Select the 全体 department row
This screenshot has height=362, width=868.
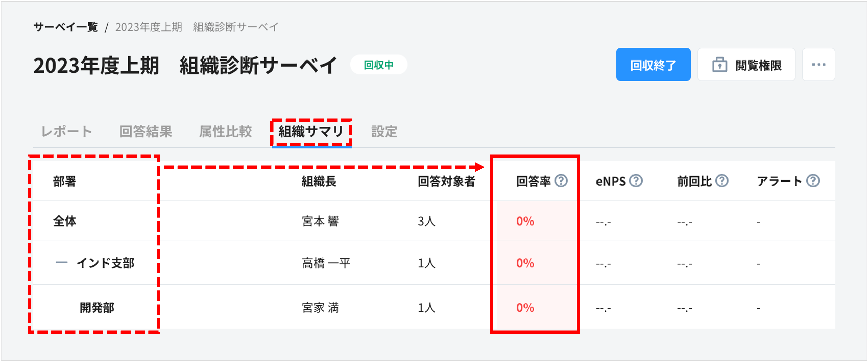point(65,221)
